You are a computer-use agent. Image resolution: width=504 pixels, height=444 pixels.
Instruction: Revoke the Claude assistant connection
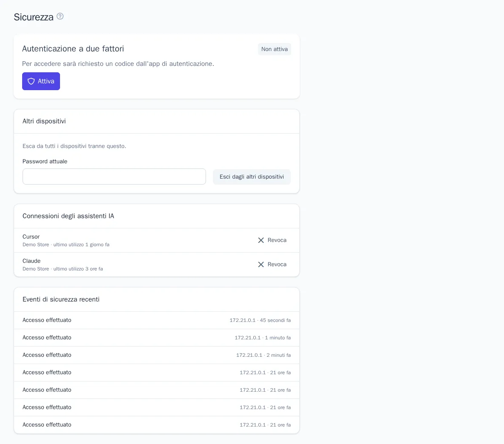[272, 264]
